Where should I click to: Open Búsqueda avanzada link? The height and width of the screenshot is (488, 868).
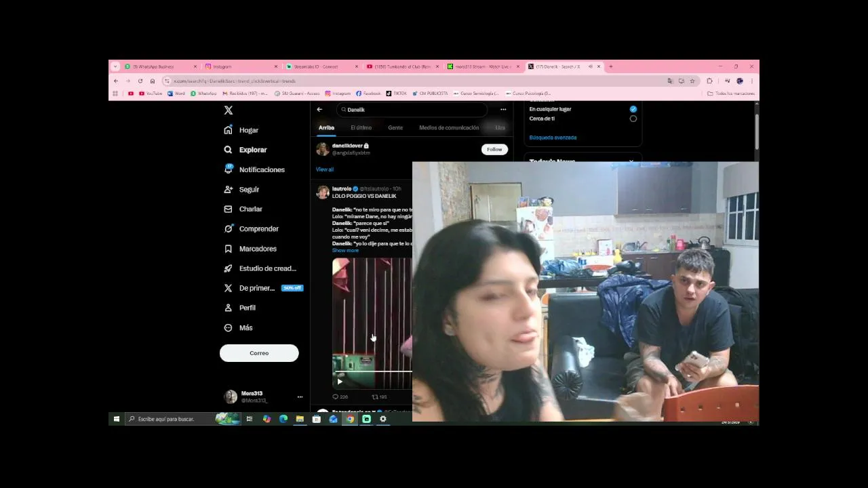pos(553,138)
